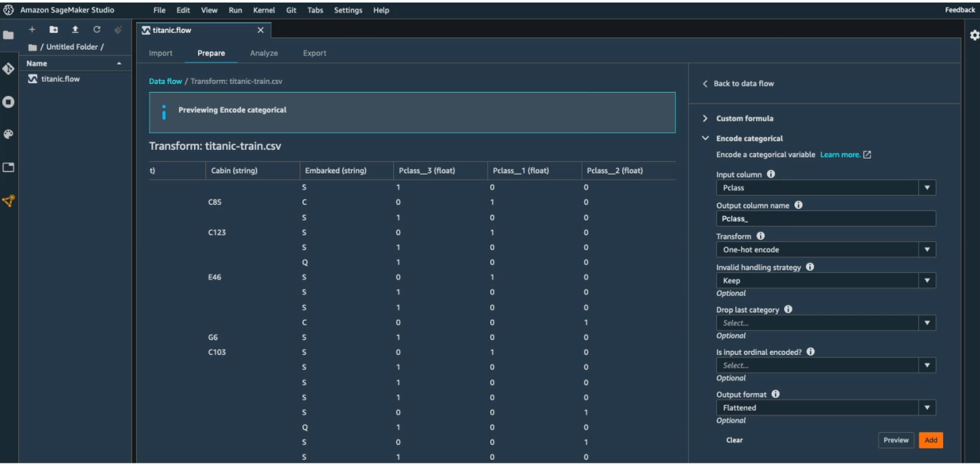Click the Output column name input field
Screen dimensions: 980x466
[826, 219]
